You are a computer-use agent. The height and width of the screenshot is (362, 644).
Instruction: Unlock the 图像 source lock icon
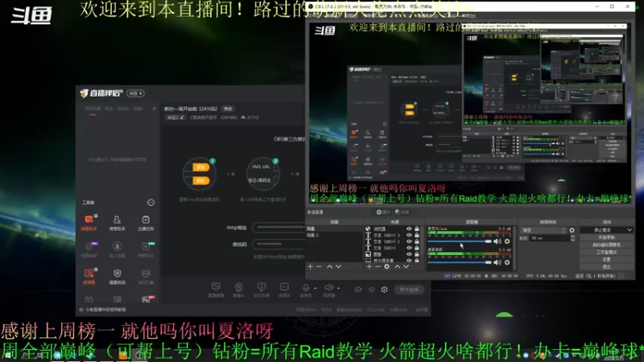[x=417, y=254]
